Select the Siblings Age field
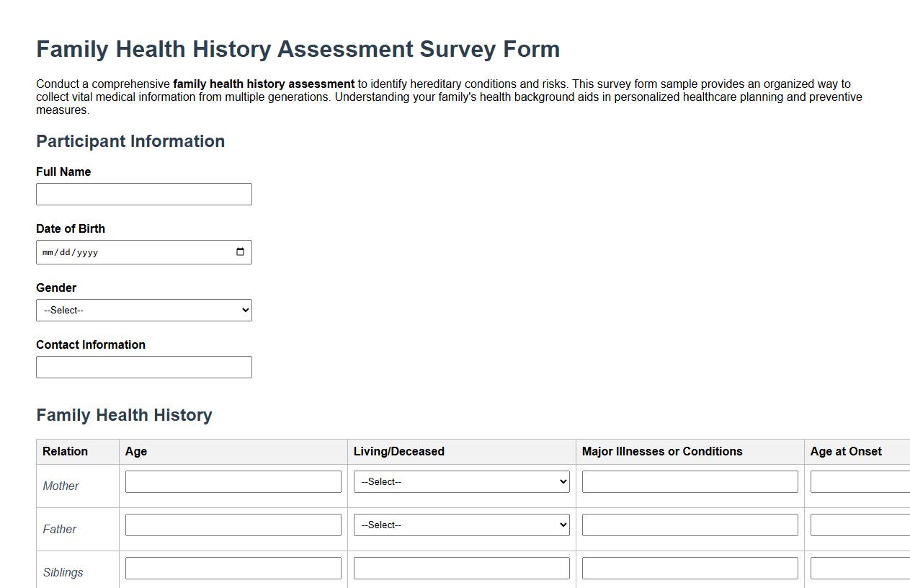The width and height of the screenshot is (910, 588). [x=233, y=568]
